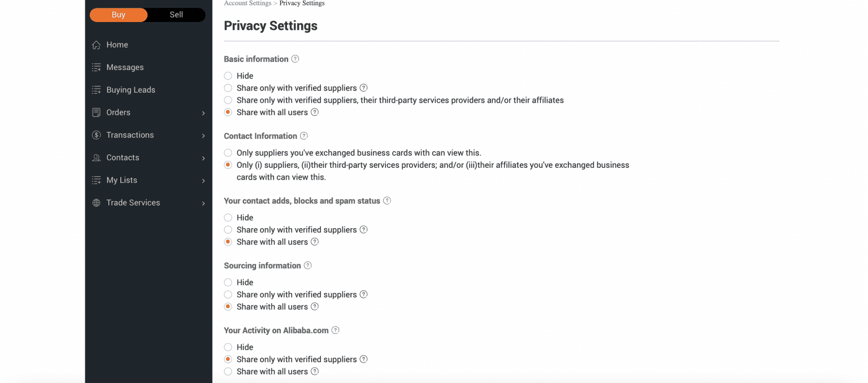
Task: Click the help icon beside Contact Information
Action: point(304,136)
